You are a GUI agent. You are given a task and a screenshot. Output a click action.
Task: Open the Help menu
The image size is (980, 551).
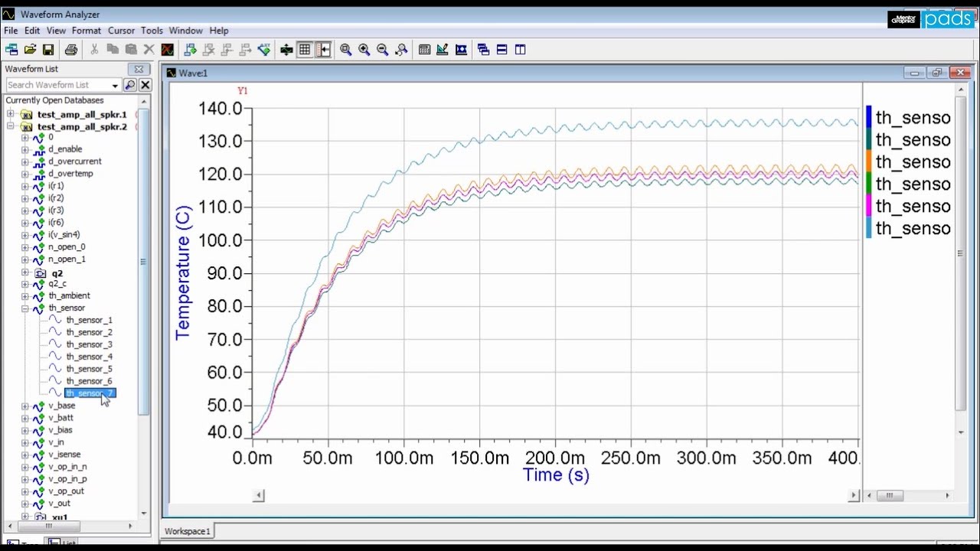[219, 31]
